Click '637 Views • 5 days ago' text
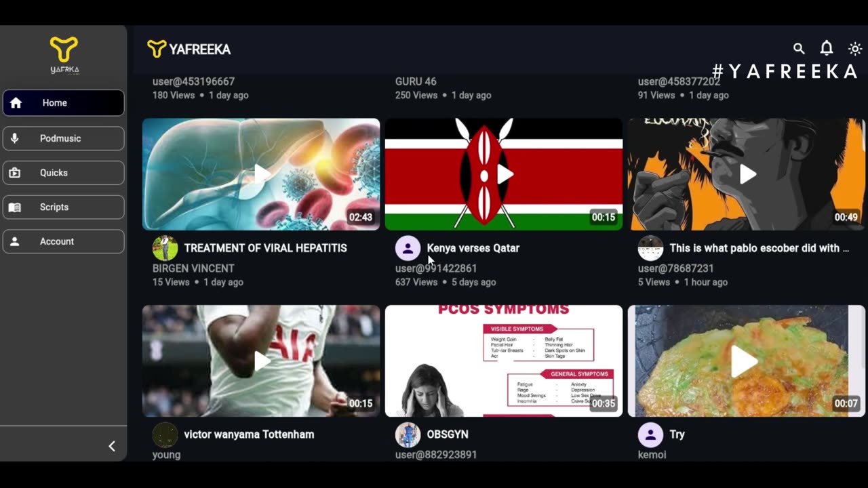868x488 pixels. pyautogui.click(x=446, y=282)
